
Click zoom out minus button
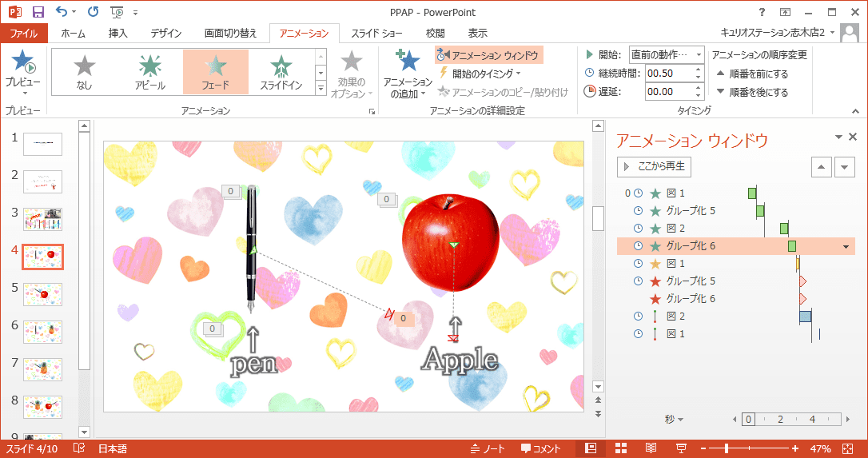click(703, 448)
